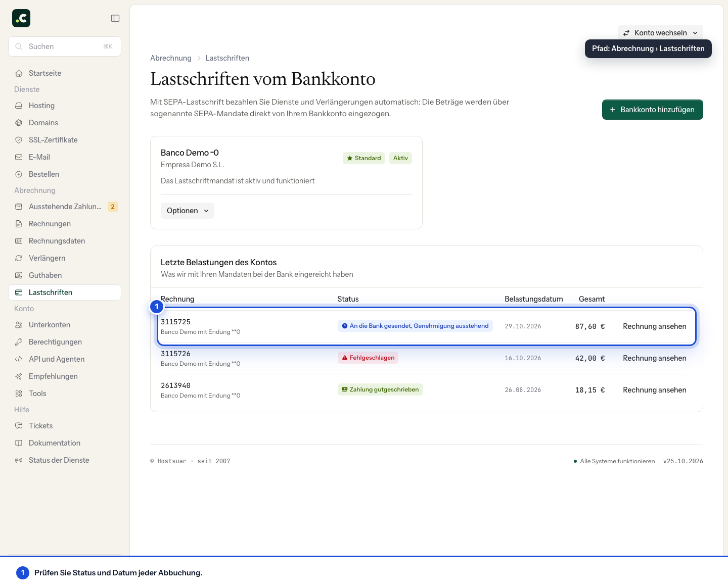
Task: Click the Fehlgeschlagen status badge
Action: 368,358
